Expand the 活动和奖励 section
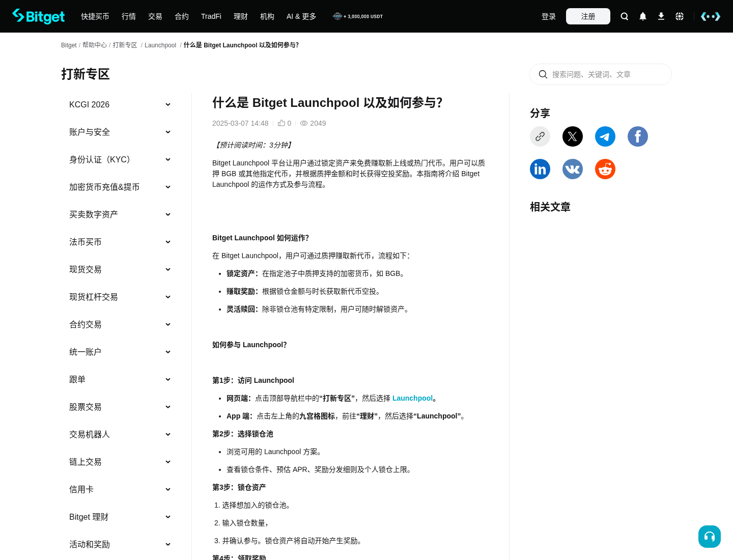This screenshot has width=733, height=560. 120,544
